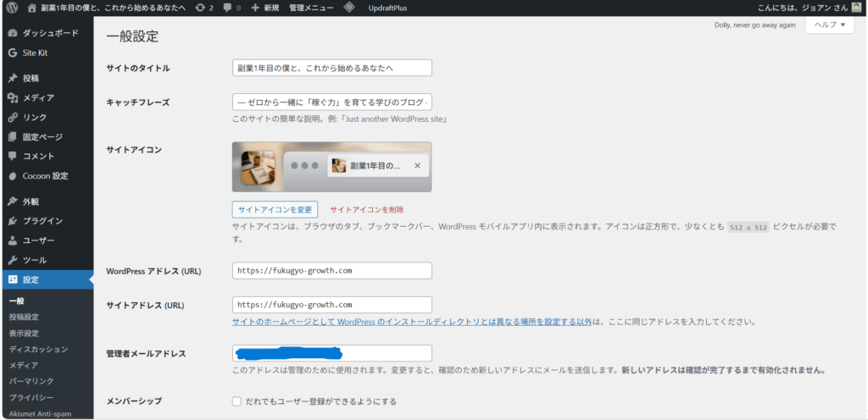Viewport: 868px width, 420px height.
Task: Expand the ヘルプ help dropdown
Action: [829, 25]
